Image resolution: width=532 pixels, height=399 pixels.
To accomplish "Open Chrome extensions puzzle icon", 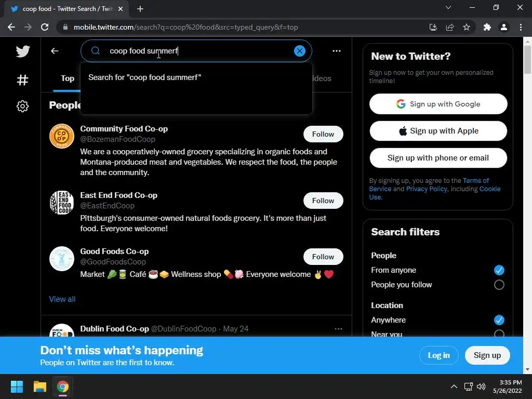I will 487,27.
